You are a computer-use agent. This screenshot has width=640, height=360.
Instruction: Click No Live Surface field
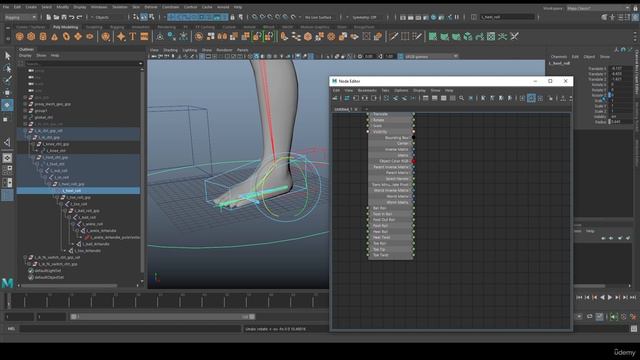pos(319,17)
